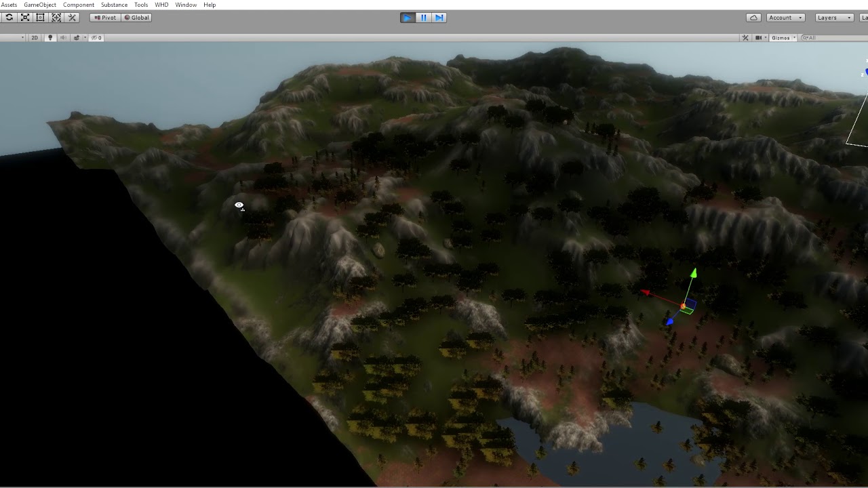The height and width of the screenshot is (488, 868).
Task: Click the Pause button
Action: tap(423, 18)
